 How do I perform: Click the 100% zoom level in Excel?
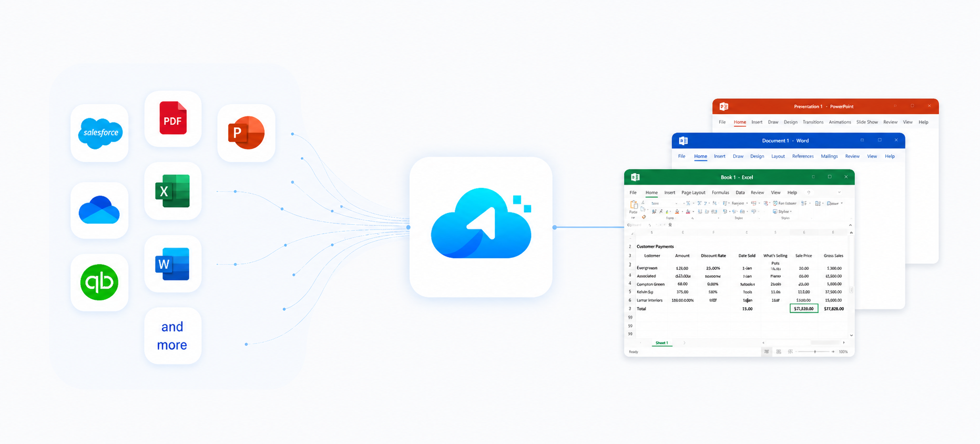click(843, 351)
